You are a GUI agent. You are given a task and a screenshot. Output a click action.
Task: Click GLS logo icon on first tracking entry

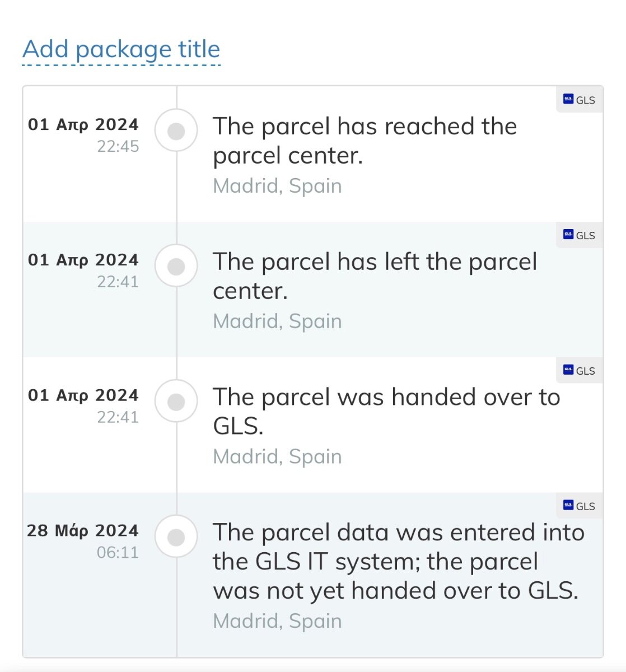(568, 99)
